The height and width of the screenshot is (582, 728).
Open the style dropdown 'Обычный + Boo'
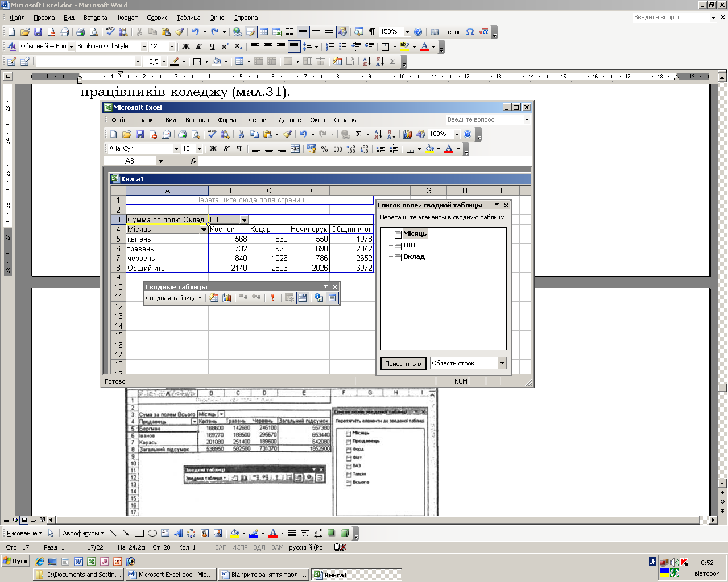tap(71, 47)
